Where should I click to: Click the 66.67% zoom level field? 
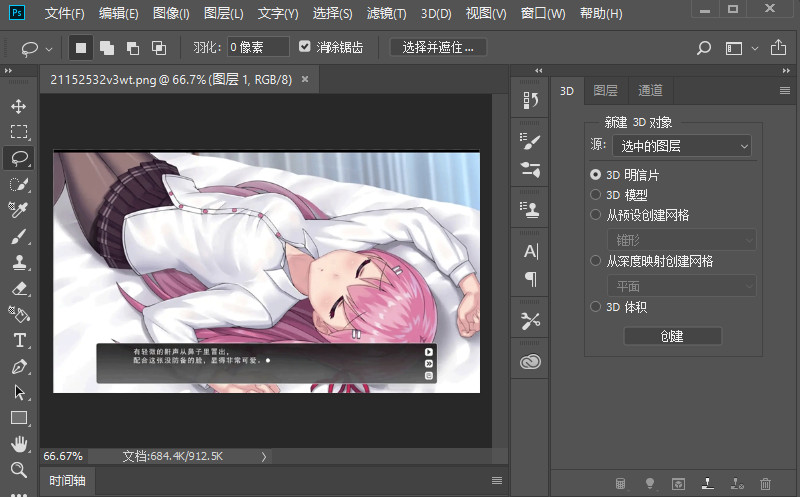[x=63, y=456]
